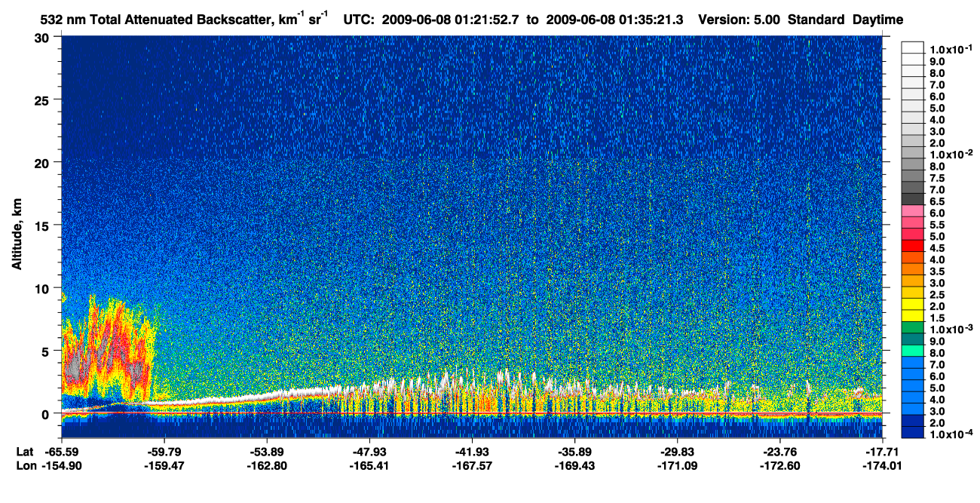Click the latitude value "-65.59"

pos(62,452)
